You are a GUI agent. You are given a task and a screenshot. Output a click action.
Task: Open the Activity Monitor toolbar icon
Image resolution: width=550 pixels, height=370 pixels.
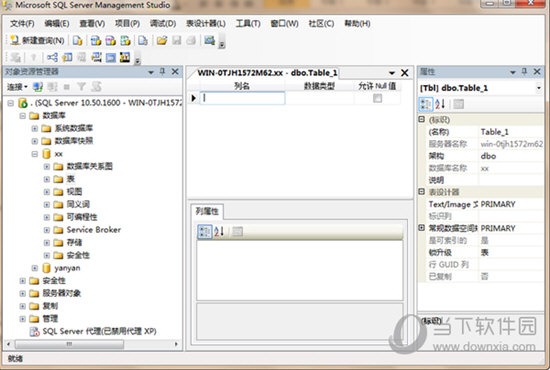210,41
